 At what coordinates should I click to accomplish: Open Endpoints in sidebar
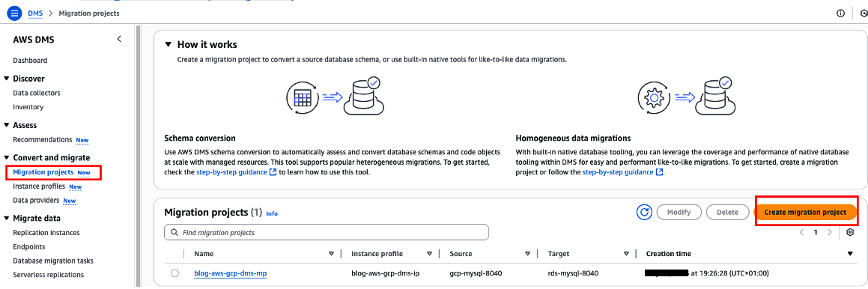tap(28, 246)
